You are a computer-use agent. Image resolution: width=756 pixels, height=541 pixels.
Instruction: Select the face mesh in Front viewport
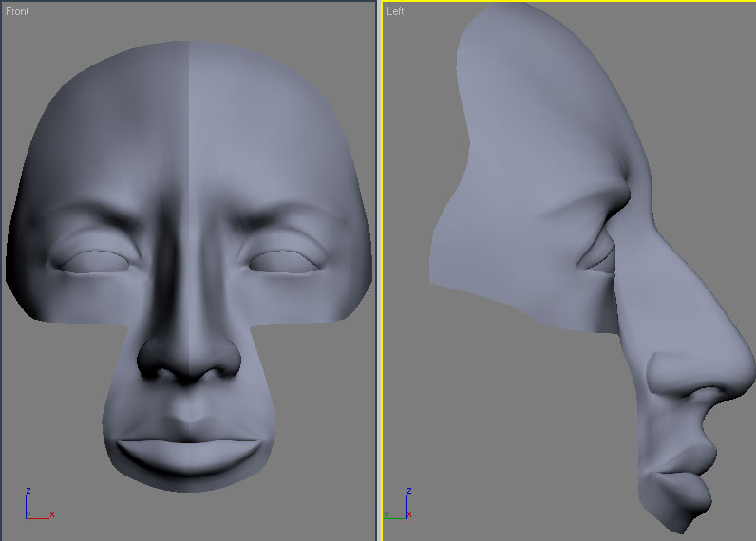[188, 266]
